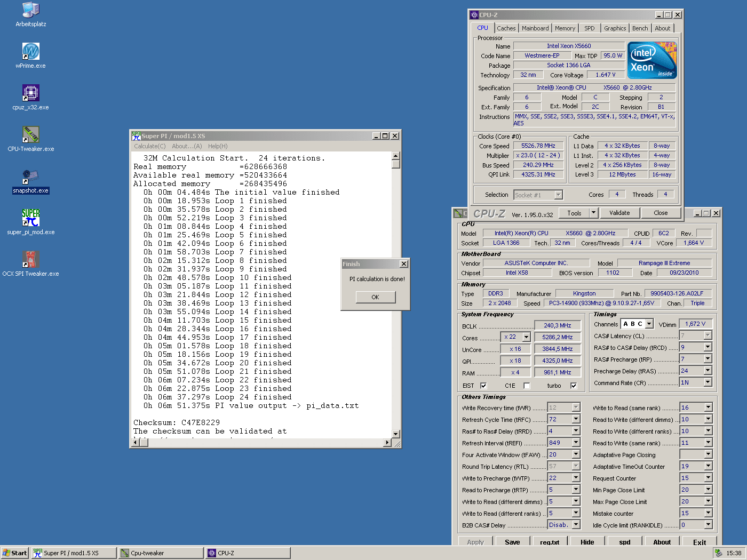
Task: Click the Intel Xeon inside logo
Action: coord(652,60)
